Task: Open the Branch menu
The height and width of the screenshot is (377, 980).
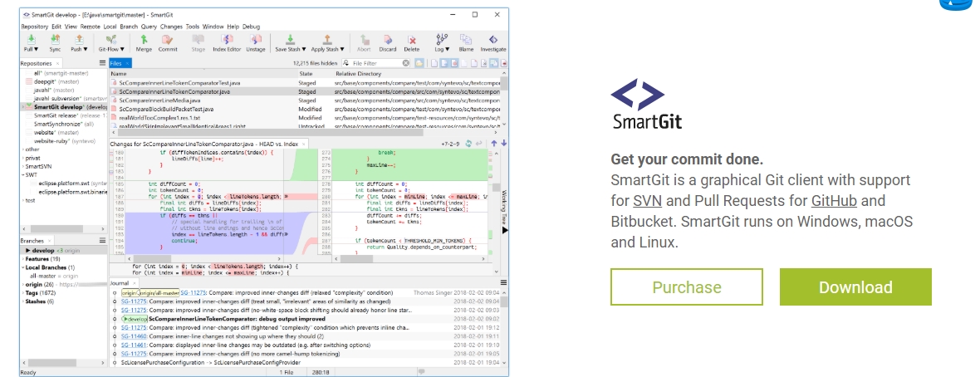Action: click(128, 27)
